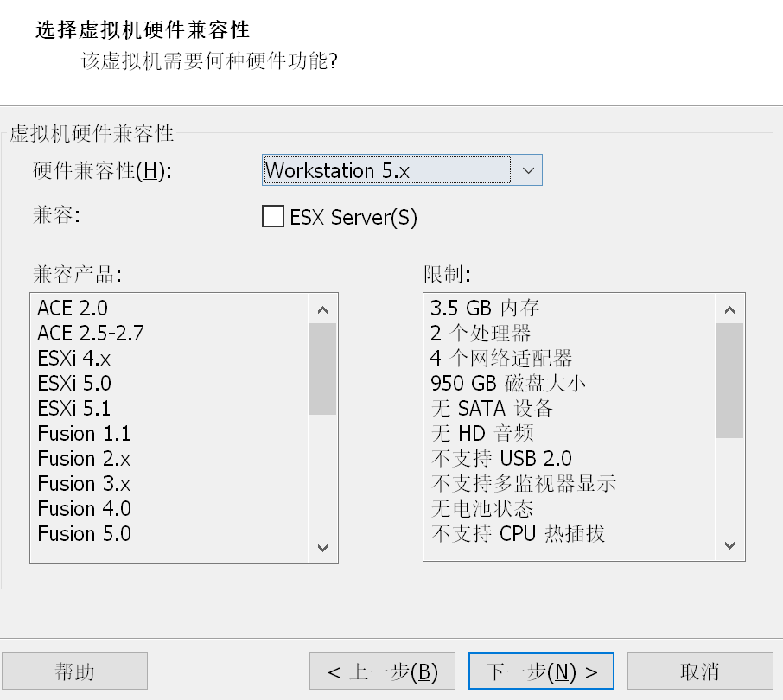This screenshot has width=783, height=700.
Task: Enable the ESX Server compatibility checkbox
Action: 272,217
